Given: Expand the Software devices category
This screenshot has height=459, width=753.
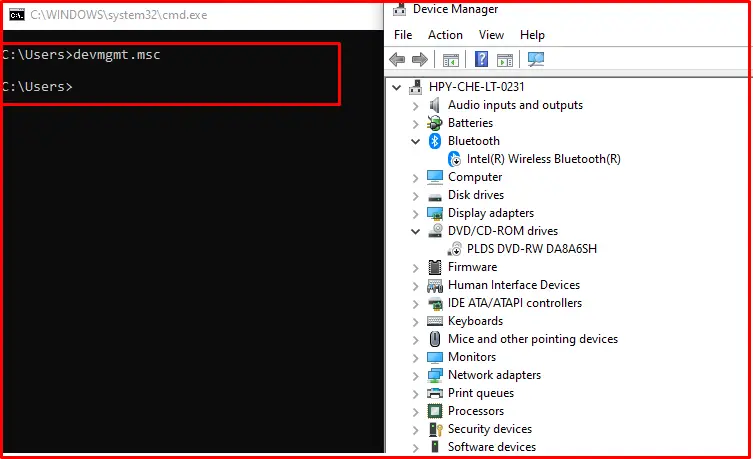Looking at the screenshot, I should (415, 448).
